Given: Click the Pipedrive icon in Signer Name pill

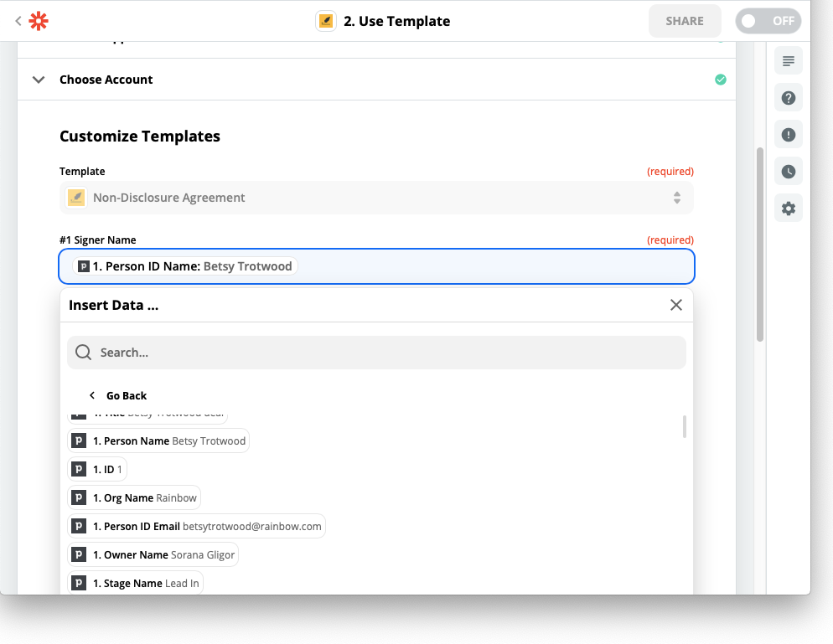Looking at the screenshot, I should [84, 266].
